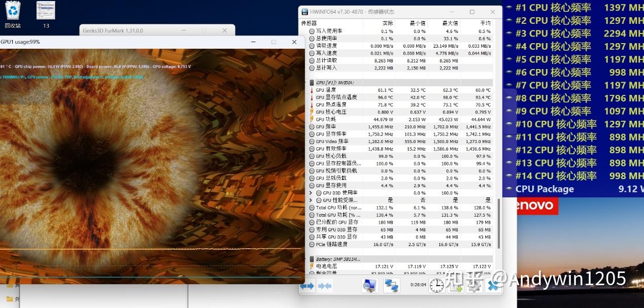
Task: Click the clock icon to reset timed values
Action: pyautogui.click(x=435, y=286)
